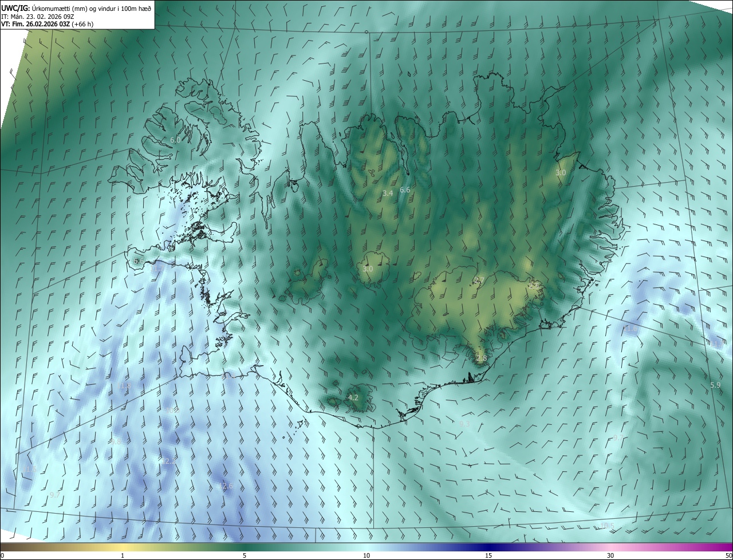The height and width of the screenshot is (560, 733).
Task: Click the 11.7 value by Snæfellsnes peninsula
Action: click(156, 267)
